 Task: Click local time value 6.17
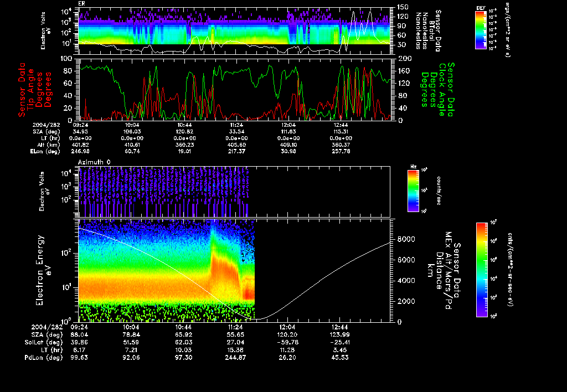pos(80,350)
